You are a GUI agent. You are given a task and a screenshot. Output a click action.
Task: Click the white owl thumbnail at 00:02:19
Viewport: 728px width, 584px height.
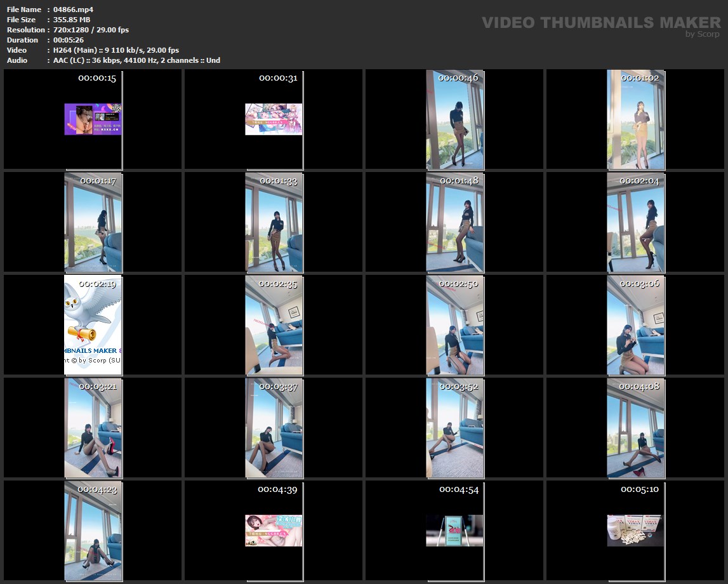pyautogui.click(x=93, y=325)
